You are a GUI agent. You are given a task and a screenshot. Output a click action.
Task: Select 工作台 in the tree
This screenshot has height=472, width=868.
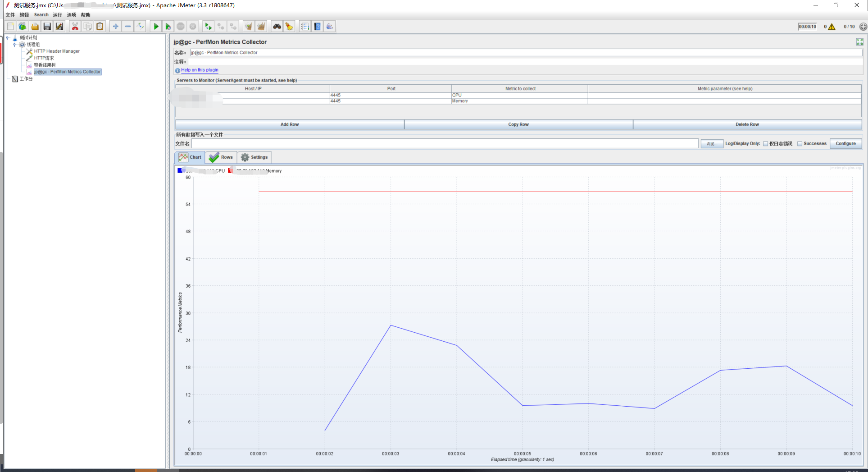pyautogui.click(x=26, y=79)
